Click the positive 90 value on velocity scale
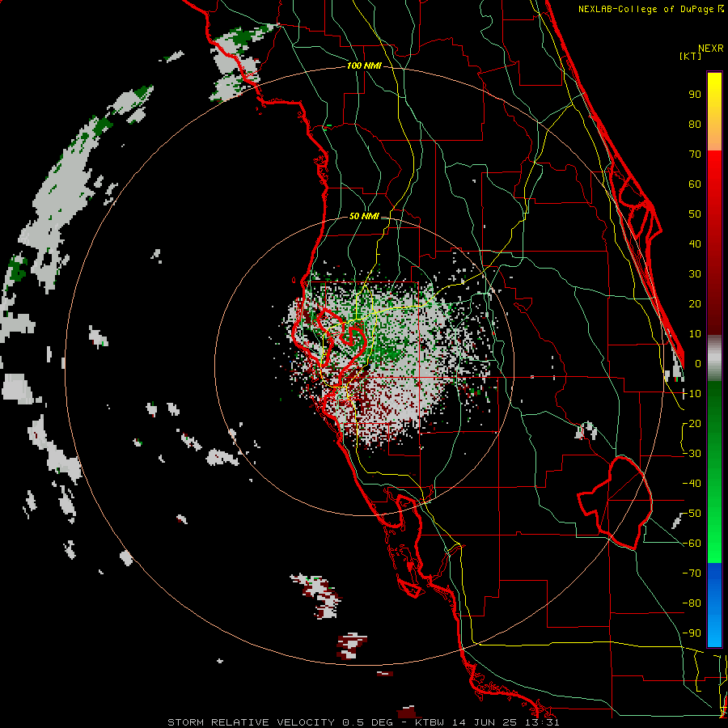Screen dimensions: 728x728 click(695, 95)
